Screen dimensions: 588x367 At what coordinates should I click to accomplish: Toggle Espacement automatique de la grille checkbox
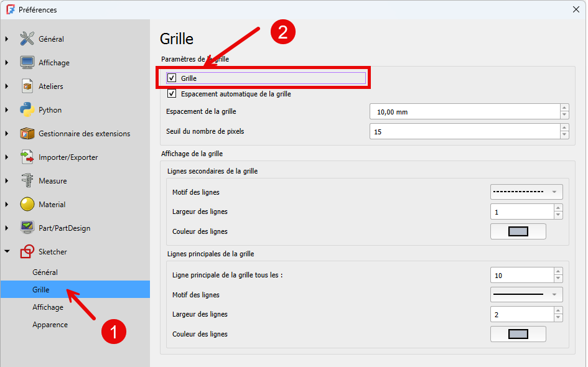click(172, 94)
